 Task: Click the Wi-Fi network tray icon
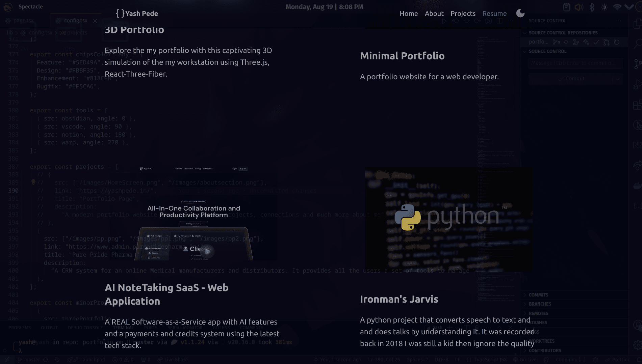(617, 7)
